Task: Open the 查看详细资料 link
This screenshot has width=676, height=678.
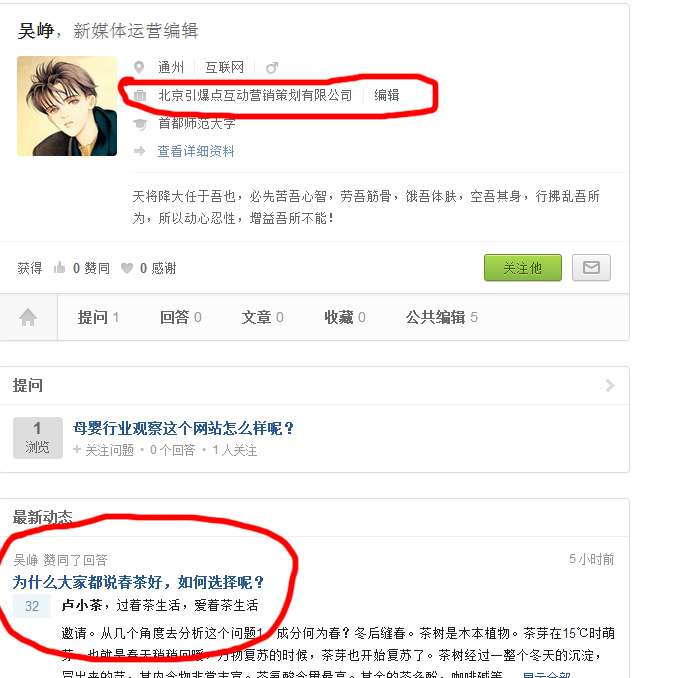Action: 196,151
